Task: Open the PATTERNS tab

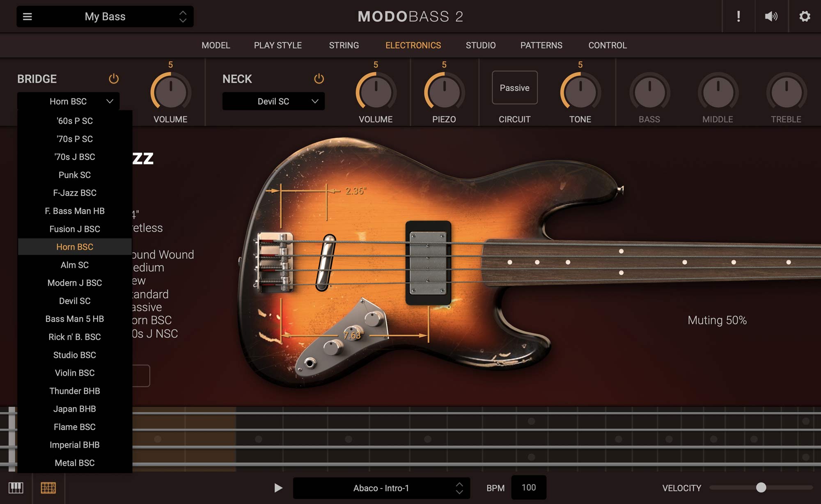Action: pos(541,45)
